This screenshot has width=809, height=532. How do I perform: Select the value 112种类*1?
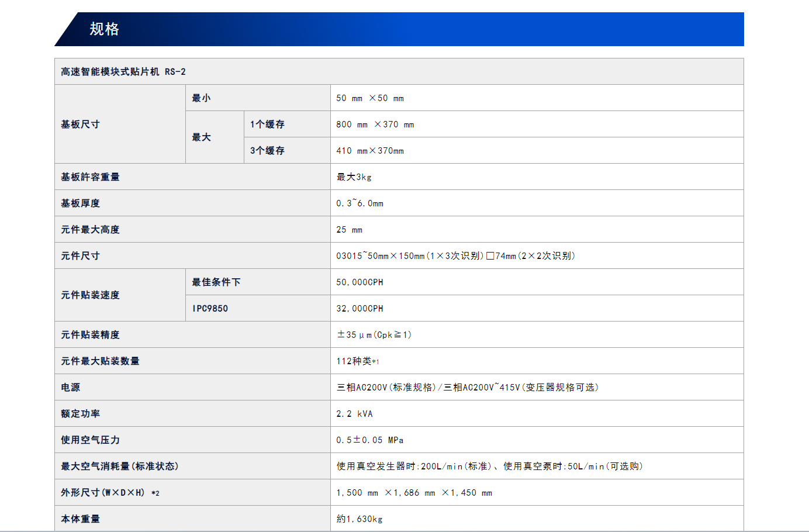pyautogui.click(x=358, y=361)
